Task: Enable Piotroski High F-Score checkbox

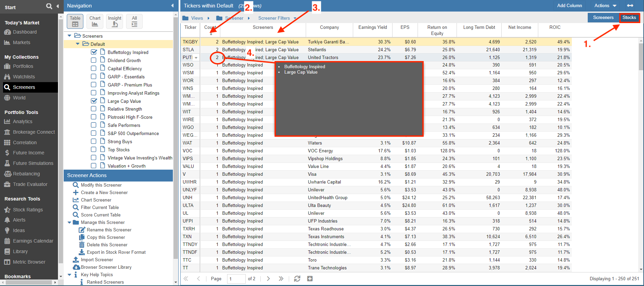Action: (94, 117)
